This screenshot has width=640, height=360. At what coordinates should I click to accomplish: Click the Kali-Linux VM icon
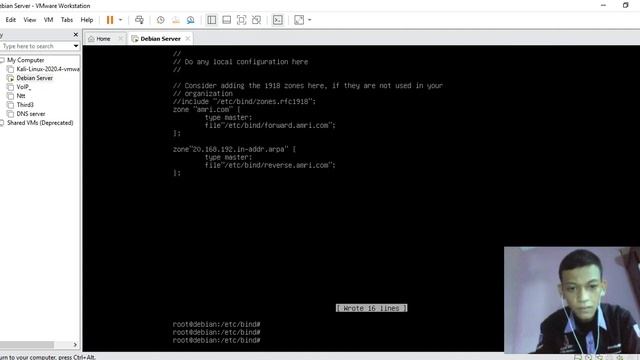click(x=11, y=69)
